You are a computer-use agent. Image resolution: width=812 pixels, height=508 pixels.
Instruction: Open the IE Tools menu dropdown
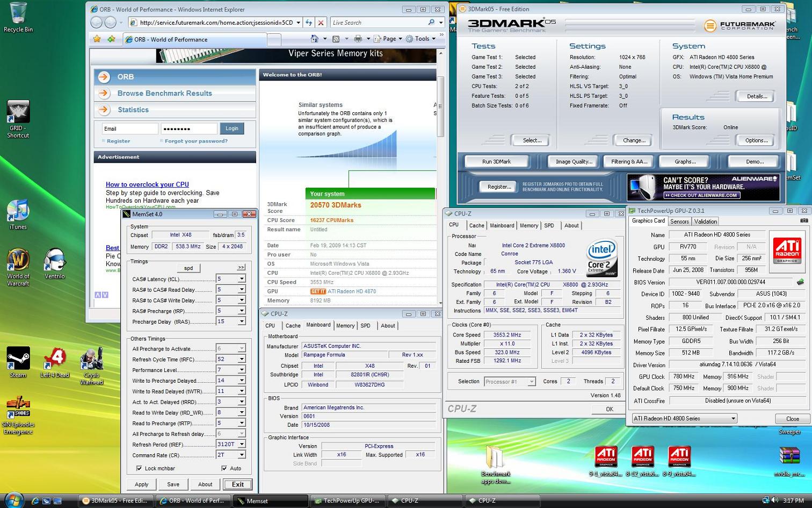click(421, 39)
